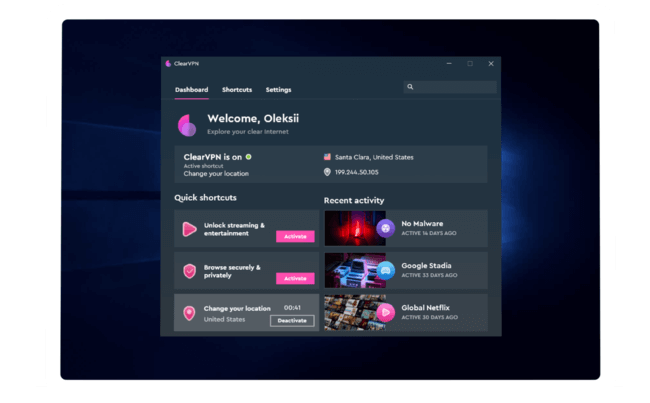Image resolution: width=650 pixels, height=403 pixels.
Task: Close the ClearVPN window
Action: 491,63
